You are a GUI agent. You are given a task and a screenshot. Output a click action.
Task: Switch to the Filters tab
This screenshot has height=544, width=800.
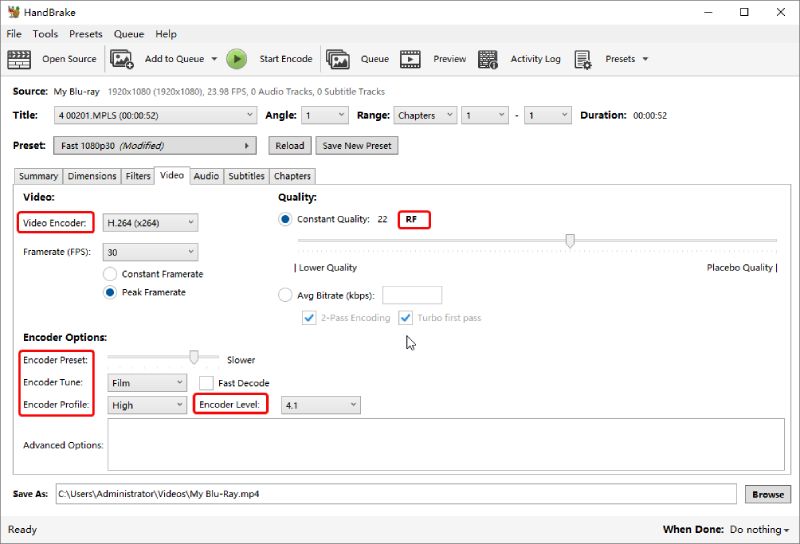[x=138, y=176]
